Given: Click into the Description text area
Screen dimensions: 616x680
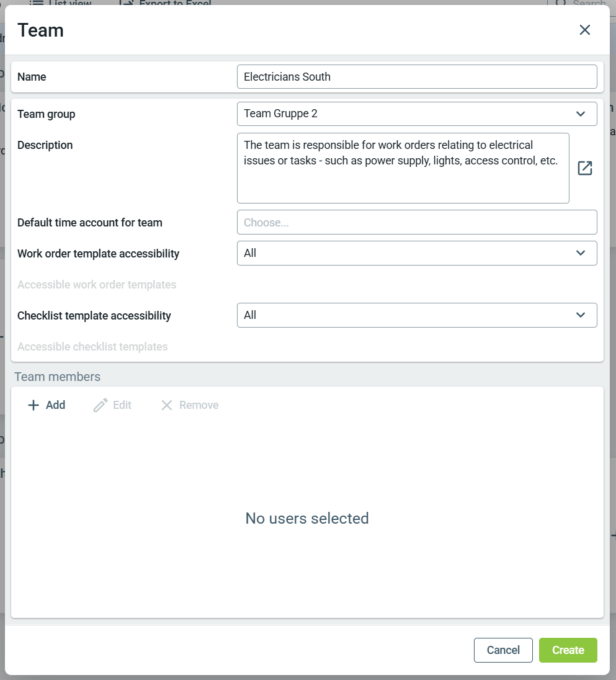Looking at the screenshot, I should click(x=403, y=168).
